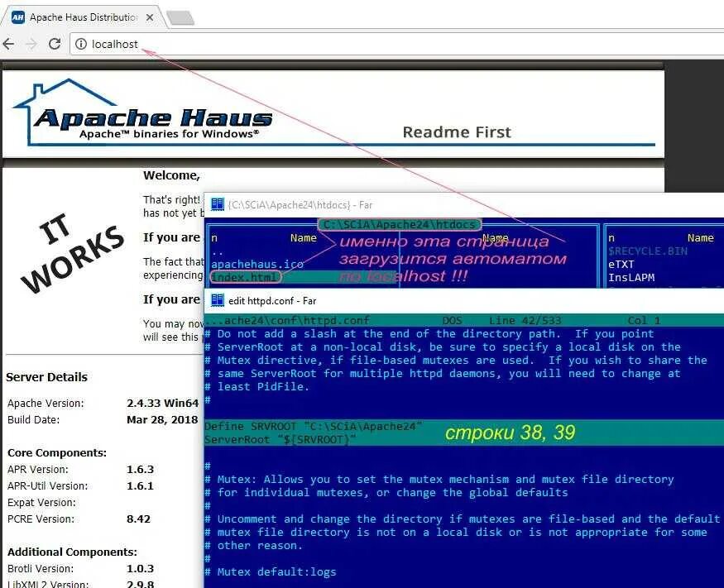Click the 'Additional Components:' label
The height and width of the screenshot is (588, 724).
[72, 552]
